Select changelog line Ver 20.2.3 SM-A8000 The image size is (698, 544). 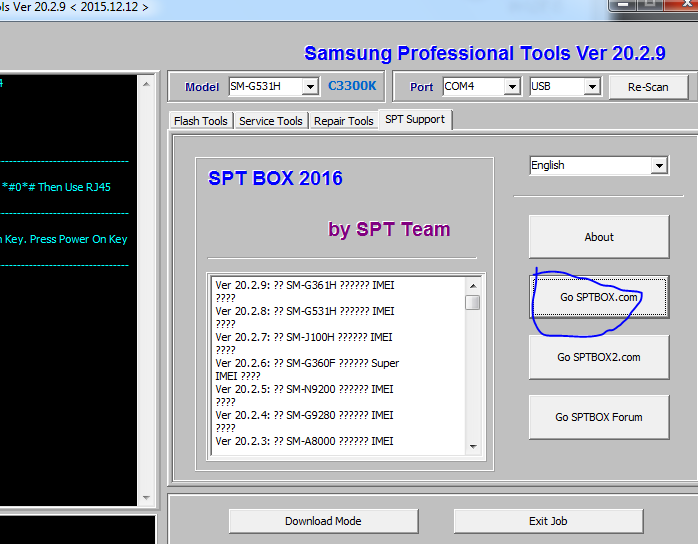coord(304,441)
